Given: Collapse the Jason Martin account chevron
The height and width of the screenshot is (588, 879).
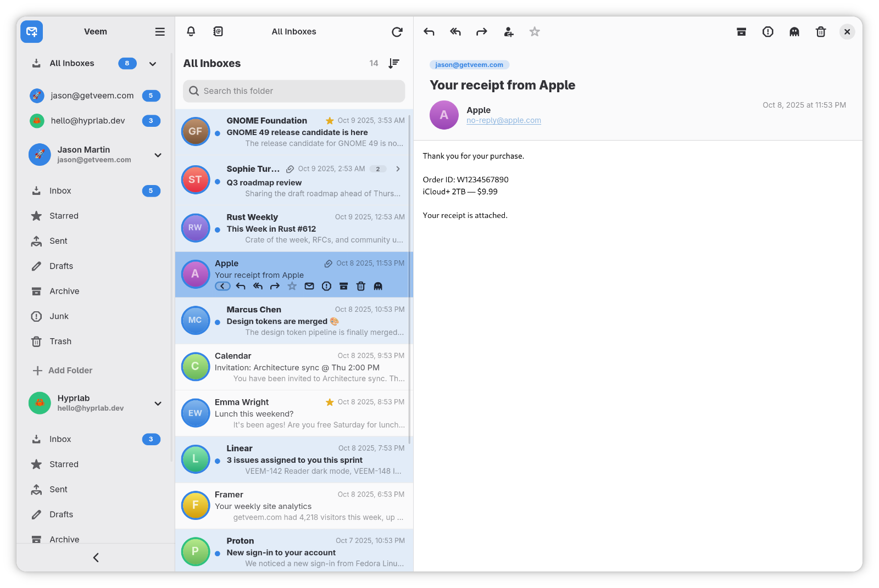Looking at the screenshot, I should 158,155.
